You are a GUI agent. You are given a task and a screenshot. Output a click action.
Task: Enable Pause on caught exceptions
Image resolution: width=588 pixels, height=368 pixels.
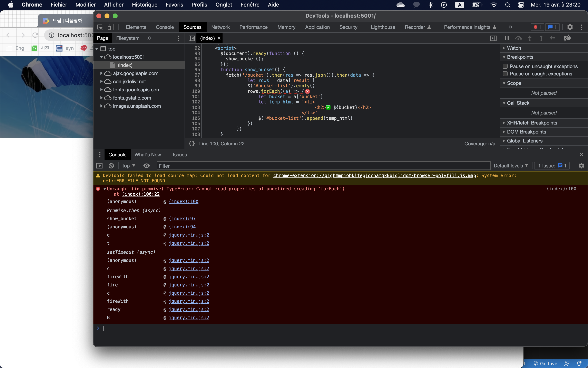point(505,74)
